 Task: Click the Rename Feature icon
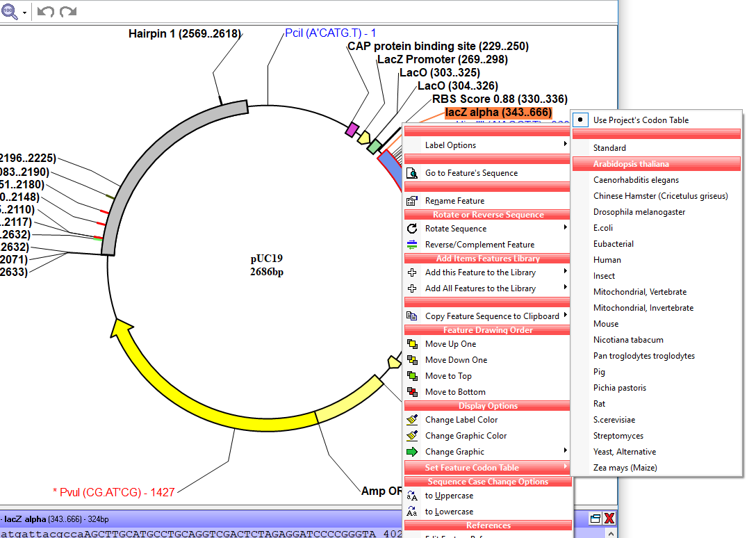pyautogui.click(x=412, y=201)
